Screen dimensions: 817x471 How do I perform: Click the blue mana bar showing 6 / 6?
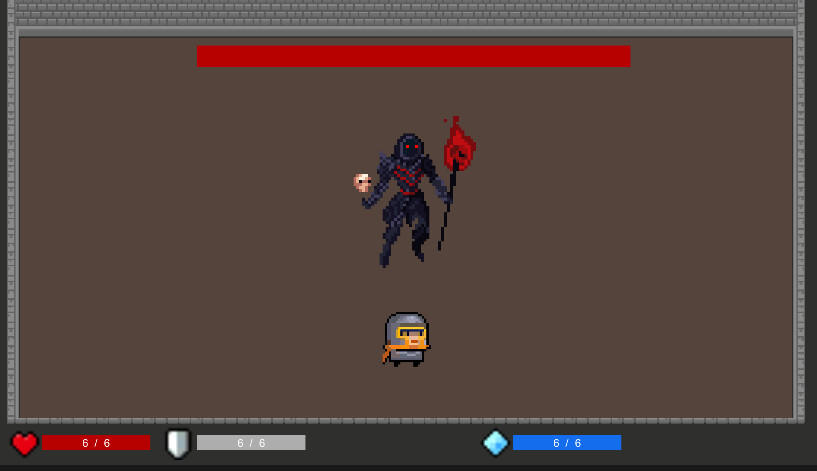point(566,443)
